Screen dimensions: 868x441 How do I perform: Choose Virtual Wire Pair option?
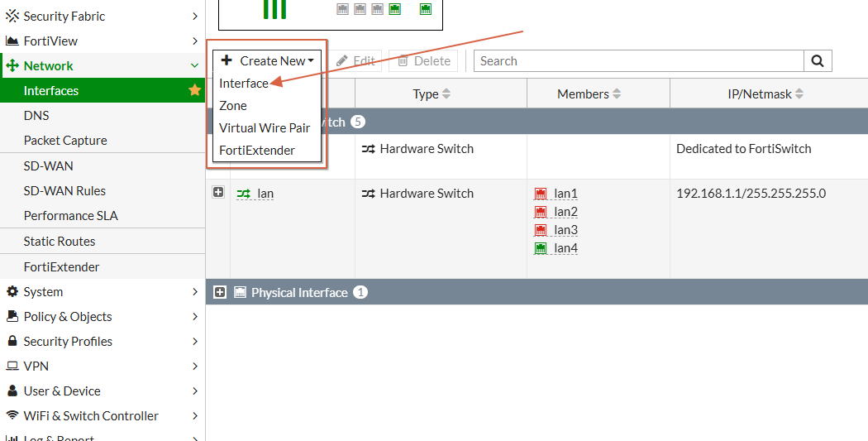[x=265, y=128]
